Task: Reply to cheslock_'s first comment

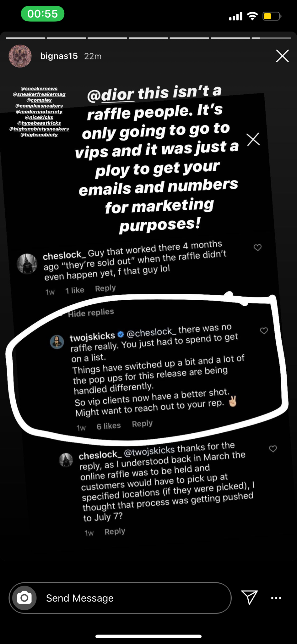Action: click(105, 288)
